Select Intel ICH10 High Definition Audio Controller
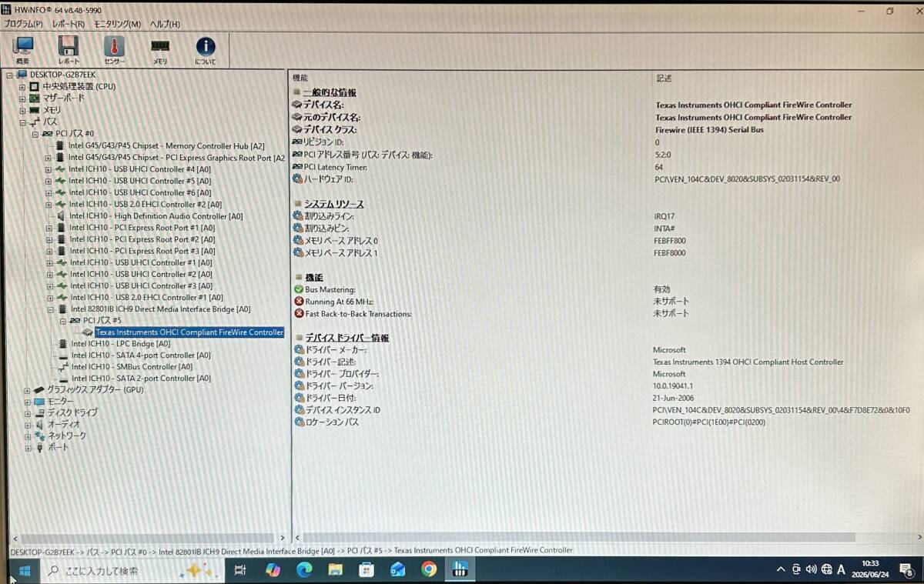The image size is (924, 584). click(x=156, y=216)
